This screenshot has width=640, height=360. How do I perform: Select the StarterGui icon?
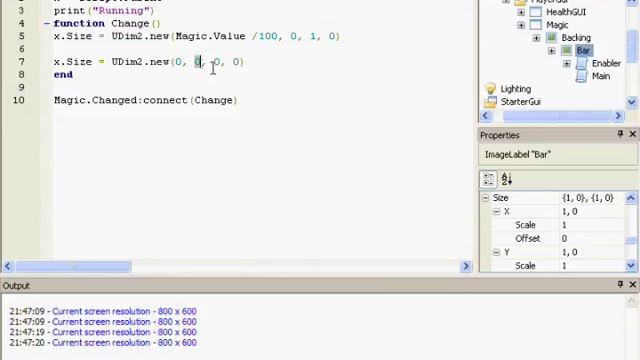pyautogui.click(x=490, y=102)
